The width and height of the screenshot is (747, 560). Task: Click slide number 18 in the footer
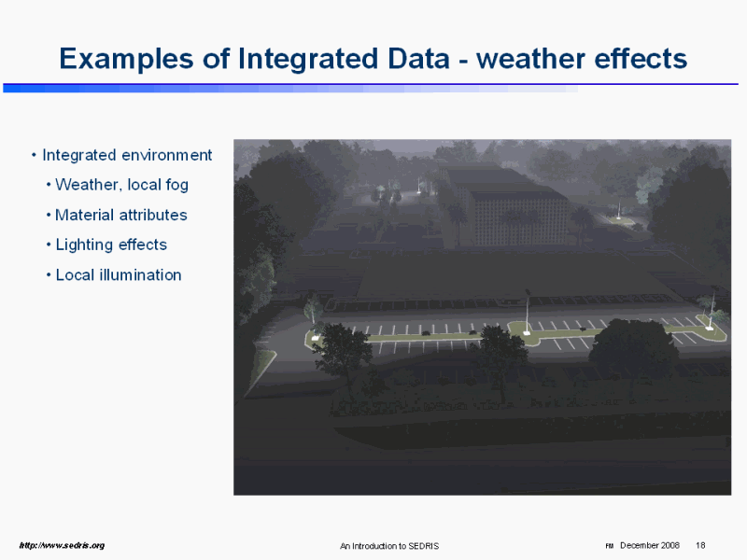pyautogui.click(x=700, y=545)
